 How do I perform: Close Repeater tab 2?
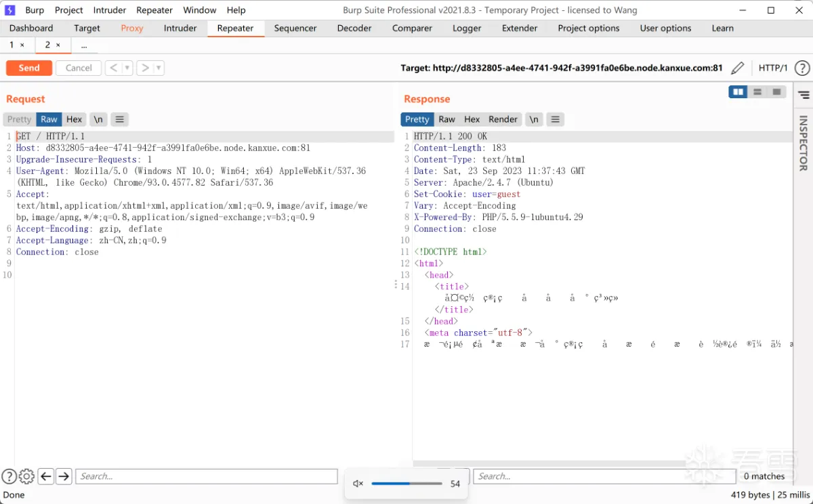(58, 45)
